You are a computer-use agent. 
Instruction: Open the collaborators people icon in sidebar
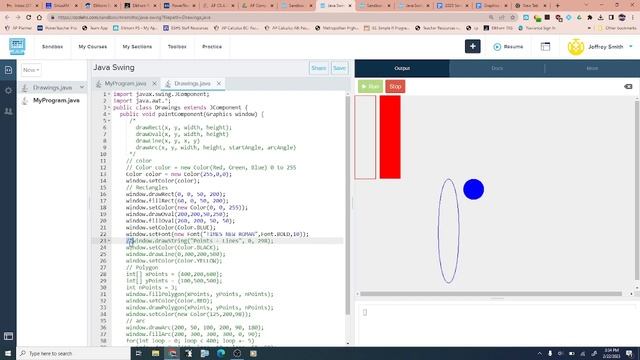[8, 111]
